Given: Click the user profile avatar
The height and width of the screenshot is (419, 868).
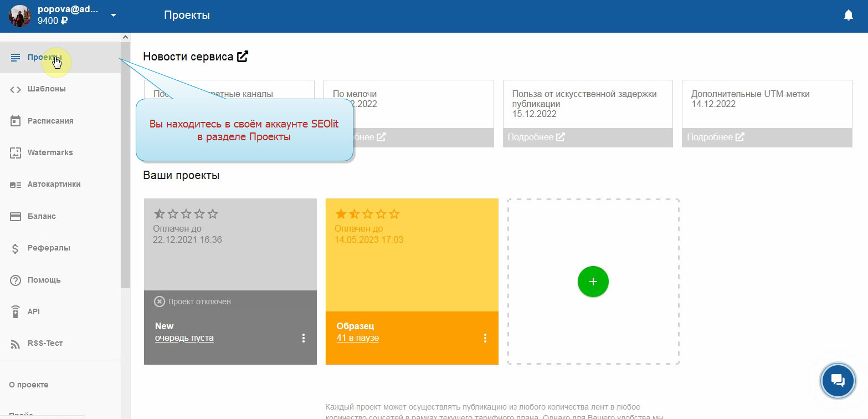Looking at the screenshot, I should (x=20, y=16).
